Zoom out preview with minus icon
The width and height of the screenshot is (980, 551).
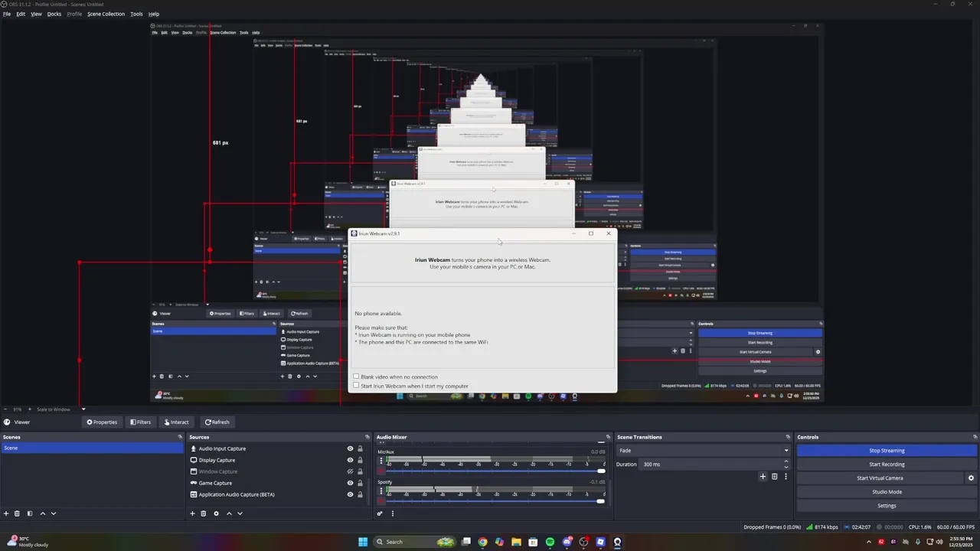tap(5, 409)
